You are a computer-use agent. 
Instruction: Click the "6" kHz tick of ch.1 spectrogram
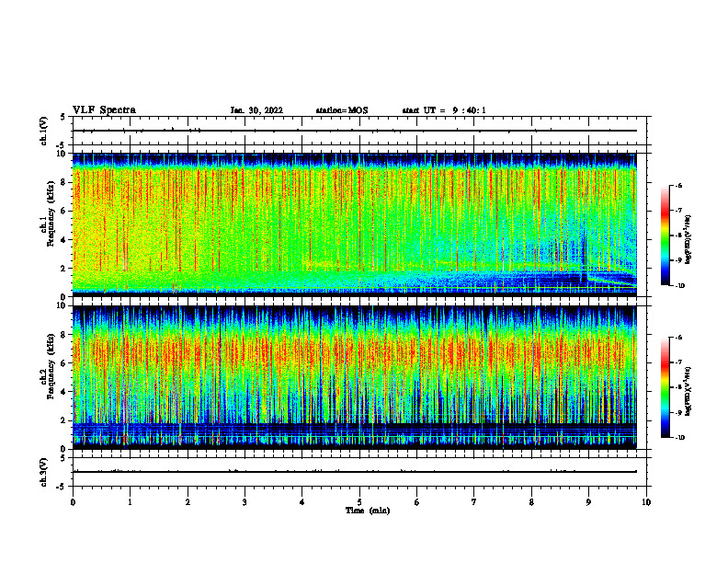pos(64,211)
